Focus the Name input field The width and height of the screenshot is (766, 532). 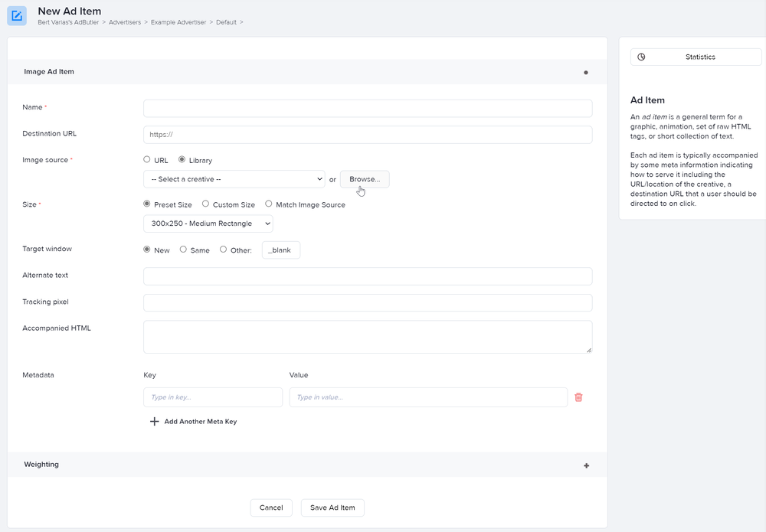tap(368, 109)
